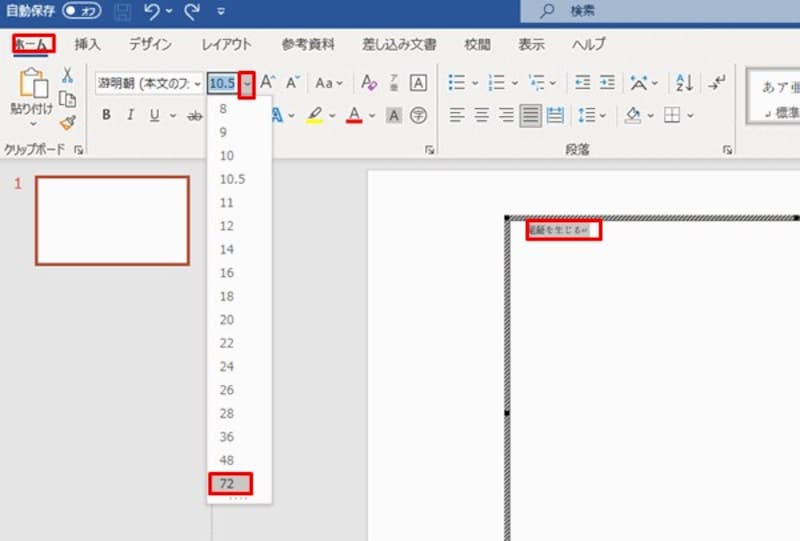The image size is (800, 541).
Task: Click the font size input box showing 10.5
Action: coord(223,84)
